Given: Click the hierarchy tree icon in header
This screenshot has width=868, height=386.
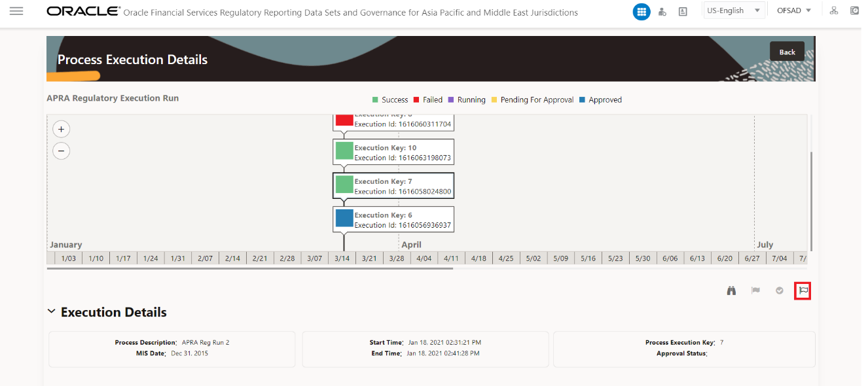Looking at the screenshot, I should tap(834, 10).
